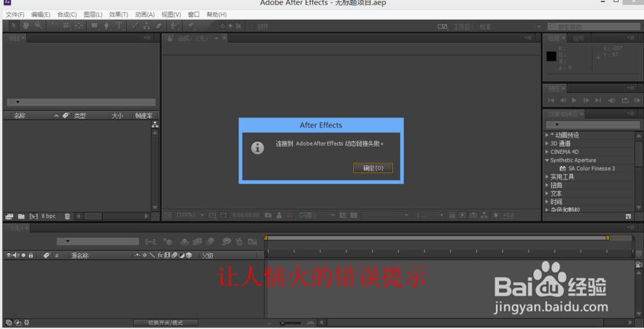Select the Eraser tool
This screenshot has width=644, height=329.
point(159,26)
